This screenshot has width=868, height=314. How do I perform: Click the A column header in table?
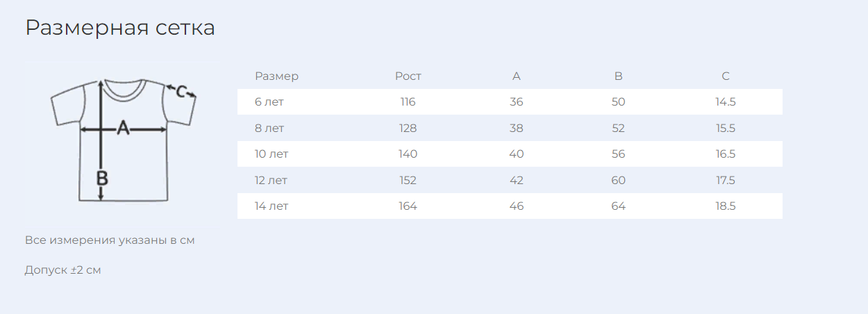[x=516, y=76]
